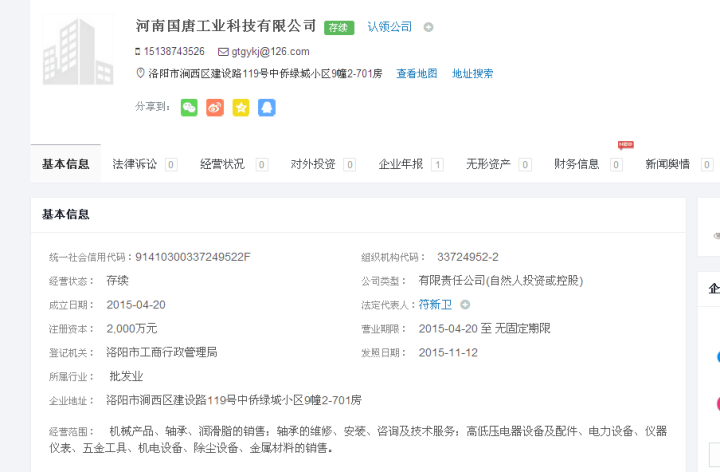720x472 pixels.
Task: Click the 认领公司 link
Action: (389, 27)
